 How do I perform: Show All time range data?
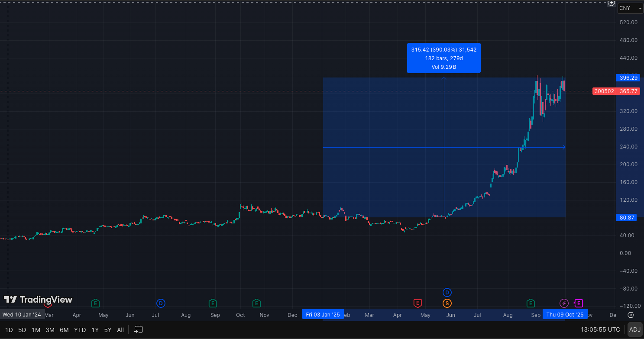[120, 330]
